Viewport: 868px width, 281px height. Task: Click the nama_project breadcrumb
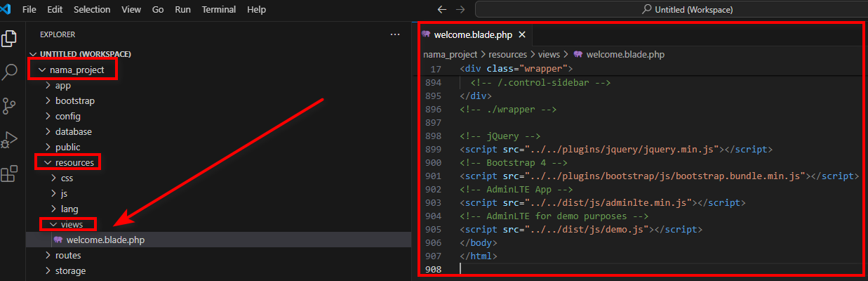click(450, 54)
